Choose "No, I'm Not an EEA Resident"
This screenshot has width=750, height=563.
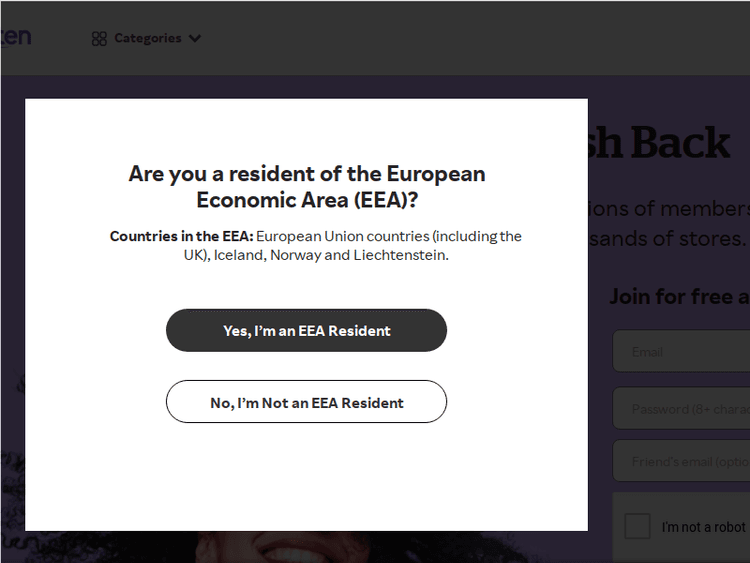pyautogui.click(x=306, y=402)
